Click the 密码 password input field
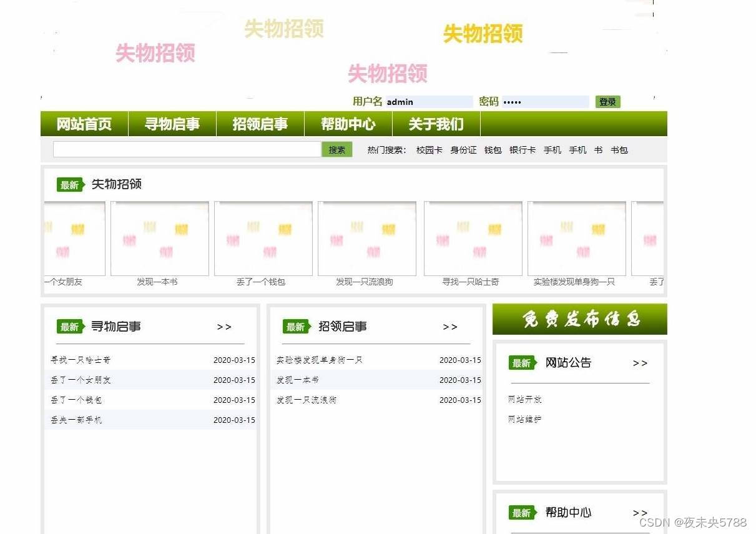Viewport: 756px width, 534px height. point(545,102)
